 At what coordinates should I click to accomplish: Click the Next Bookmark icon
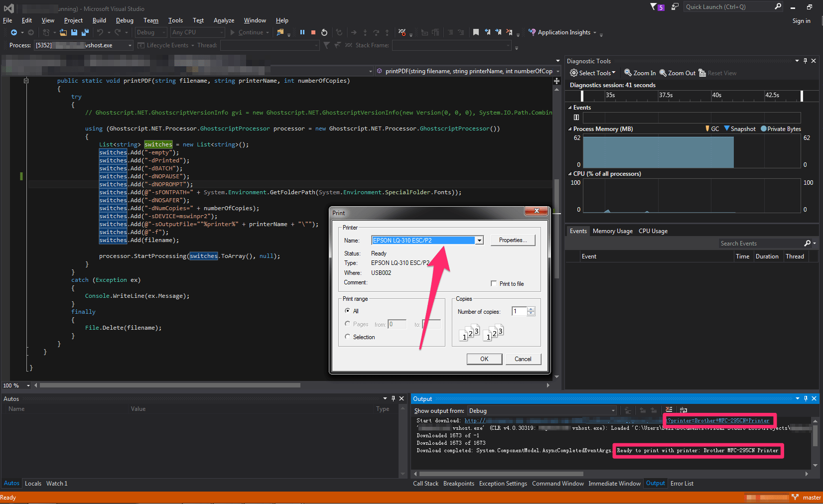pos(498,32)
